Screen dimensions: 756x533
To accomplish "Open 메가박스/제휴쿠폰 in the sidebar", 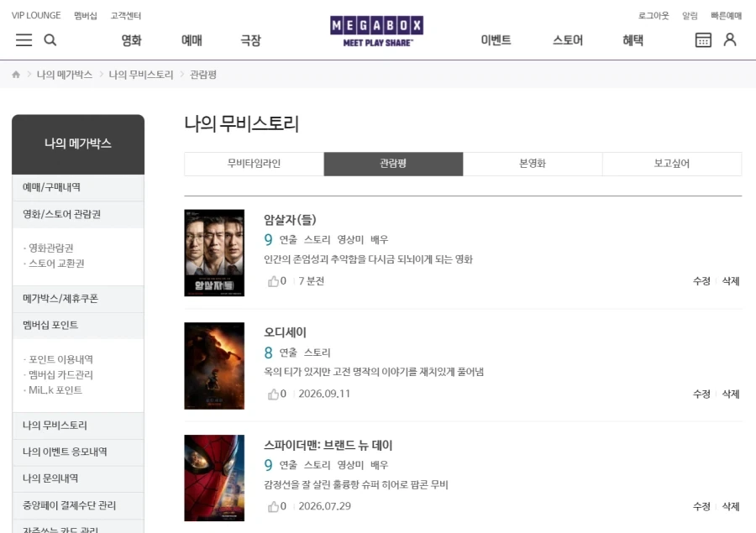I will [78, 299].
